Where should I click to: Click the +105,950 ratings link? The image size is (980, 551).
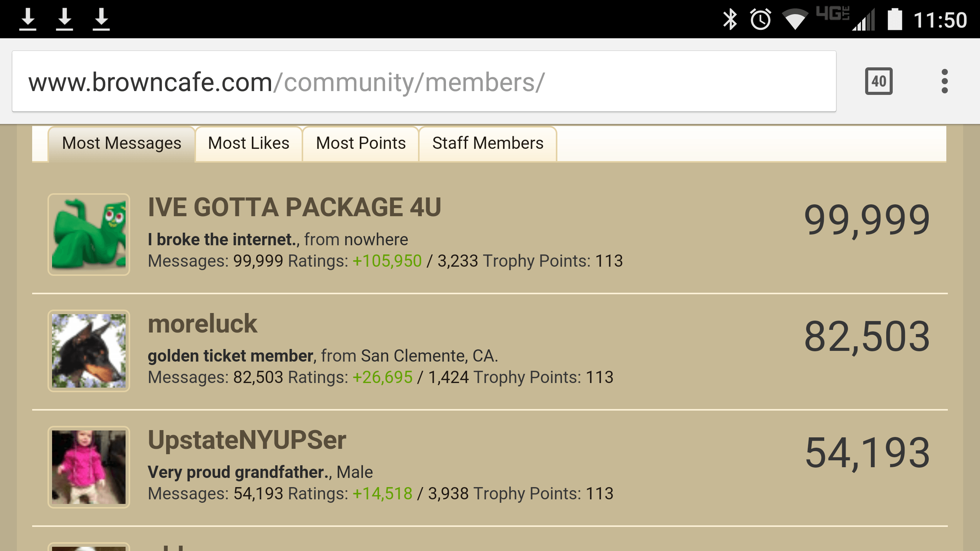(x=387, y=261)
